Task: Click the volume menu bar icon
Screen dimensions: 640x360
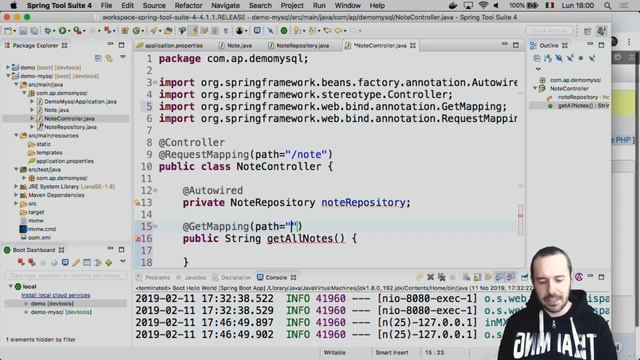Action: click(x=496, y=5)
